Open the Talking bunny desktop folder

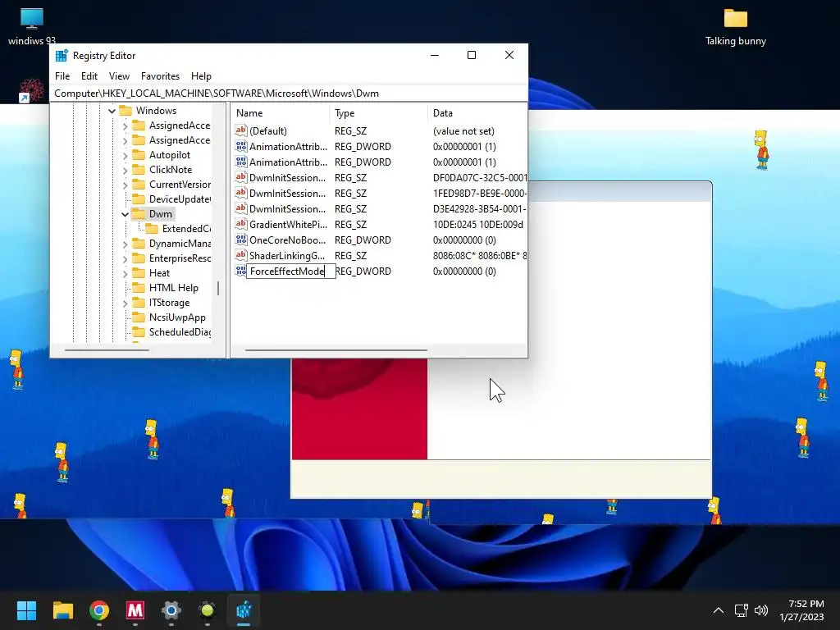[736, 27]
